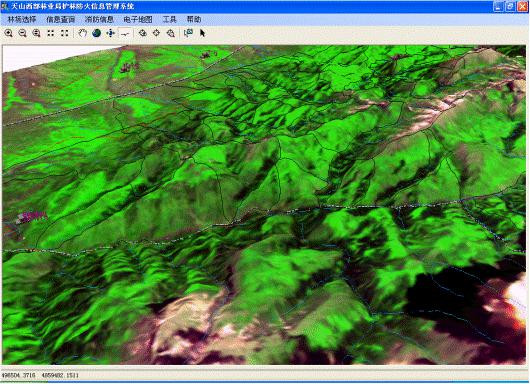Click the crosshair target center icon
Screen dimensions: 530x384
[156, 33]
